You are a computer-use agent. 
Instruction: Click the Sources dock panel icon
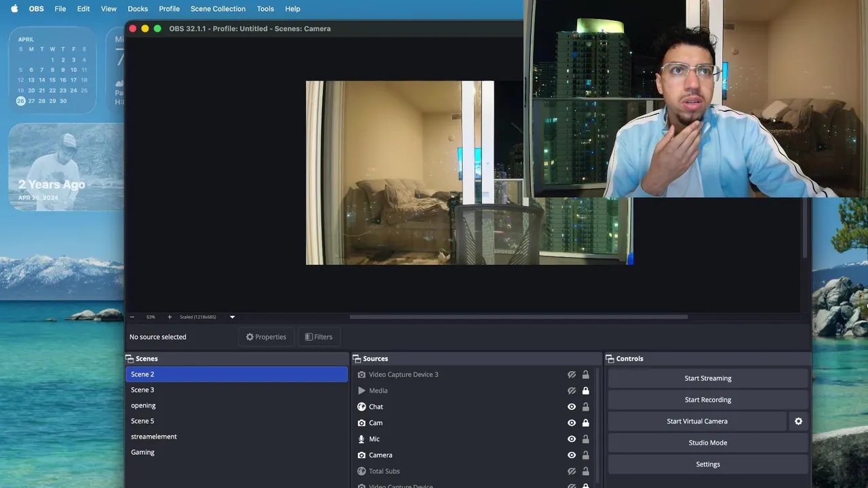357,359
